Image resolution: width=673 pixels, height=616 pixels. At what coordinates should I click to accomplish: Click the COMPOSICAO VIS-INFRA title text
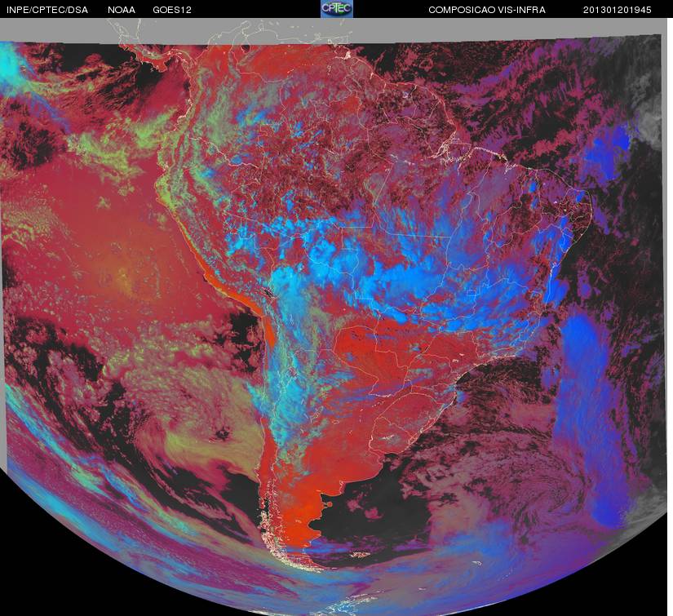coord(487,10)
